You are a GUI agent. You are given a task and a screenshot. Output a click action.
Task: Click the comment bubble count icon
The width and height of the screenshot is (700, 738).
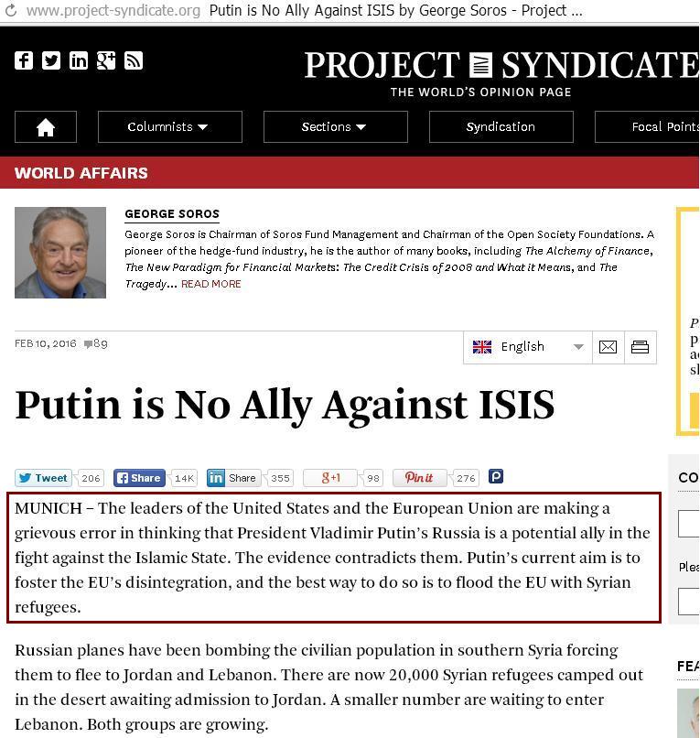89,344
